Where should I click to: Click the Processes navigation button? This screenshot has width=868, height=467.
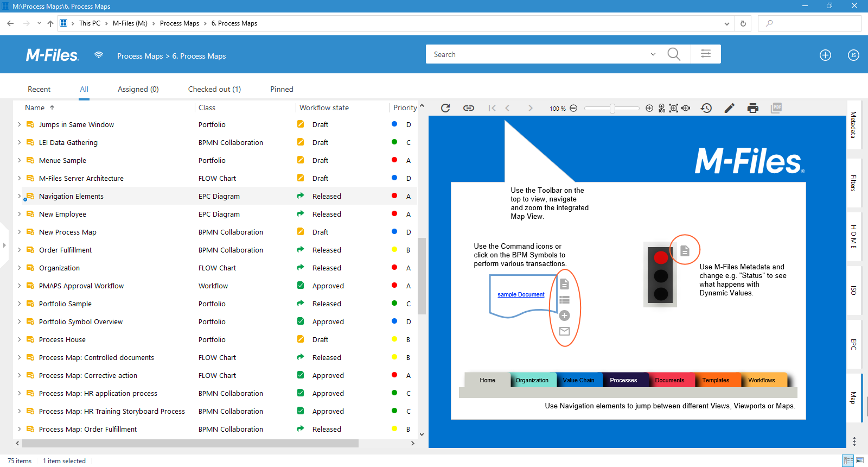(623, 380)
